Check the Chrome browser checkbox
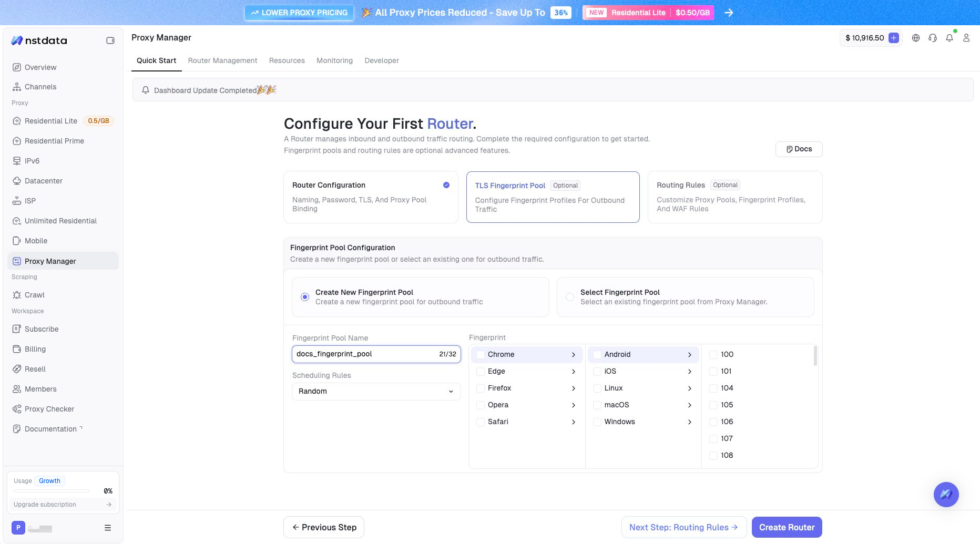The image size is (980, 544). coord(481,355)
